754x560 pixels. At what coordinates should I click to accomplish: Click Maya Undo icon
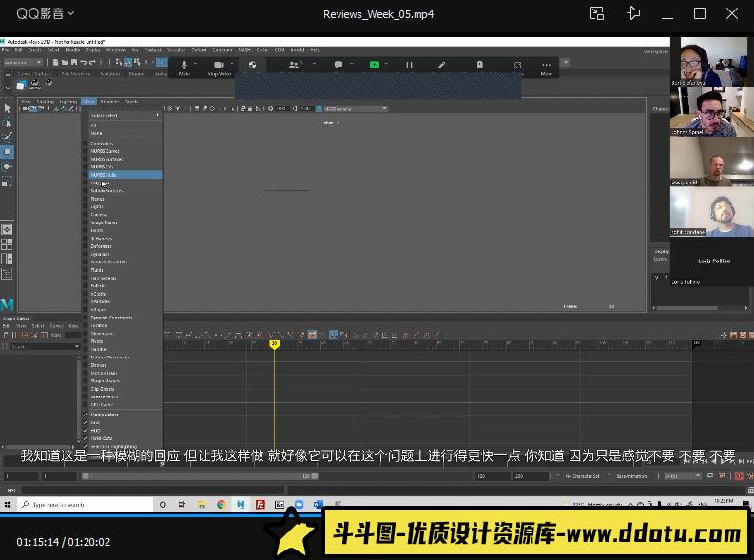(83, 62)
